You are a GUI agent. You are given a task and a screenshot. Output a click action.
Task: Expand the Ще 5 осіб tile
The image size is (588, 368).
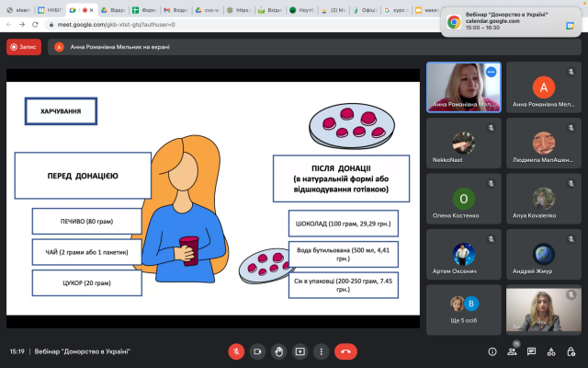pos(464,307)
